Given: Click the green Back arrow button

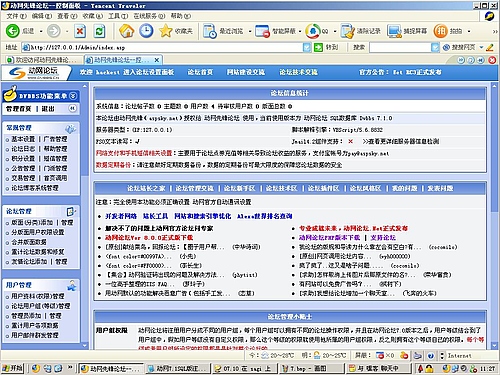Looking at the screenshot, I should (13, 31).
